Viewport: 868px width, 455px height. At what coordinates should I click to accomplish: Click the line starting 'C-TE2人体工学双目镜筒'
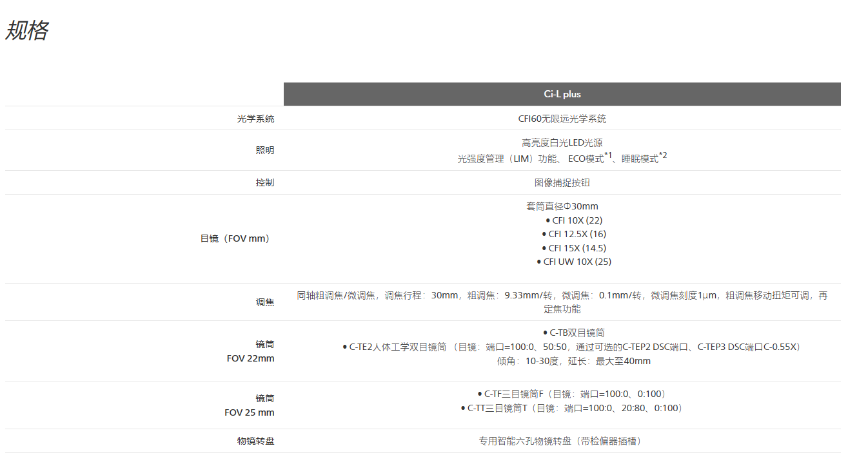click(573, 347)
